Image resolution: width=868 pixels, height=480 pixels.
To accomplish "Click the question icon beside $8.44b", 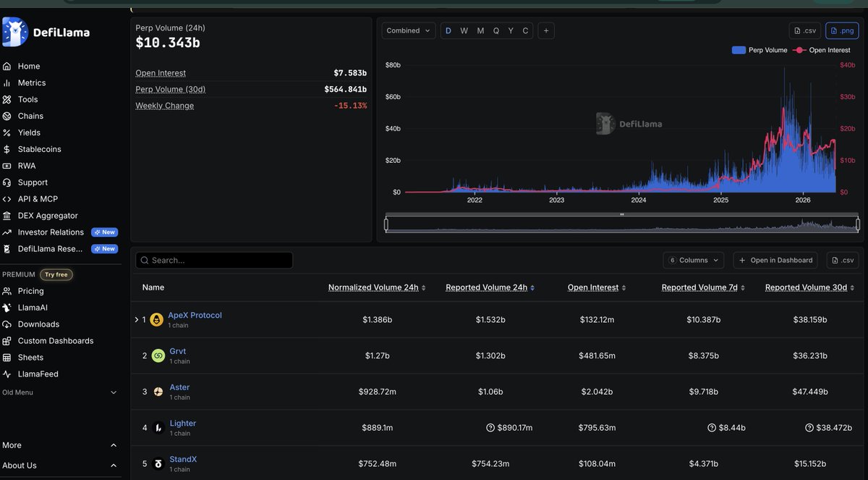I will coord(712,428).
